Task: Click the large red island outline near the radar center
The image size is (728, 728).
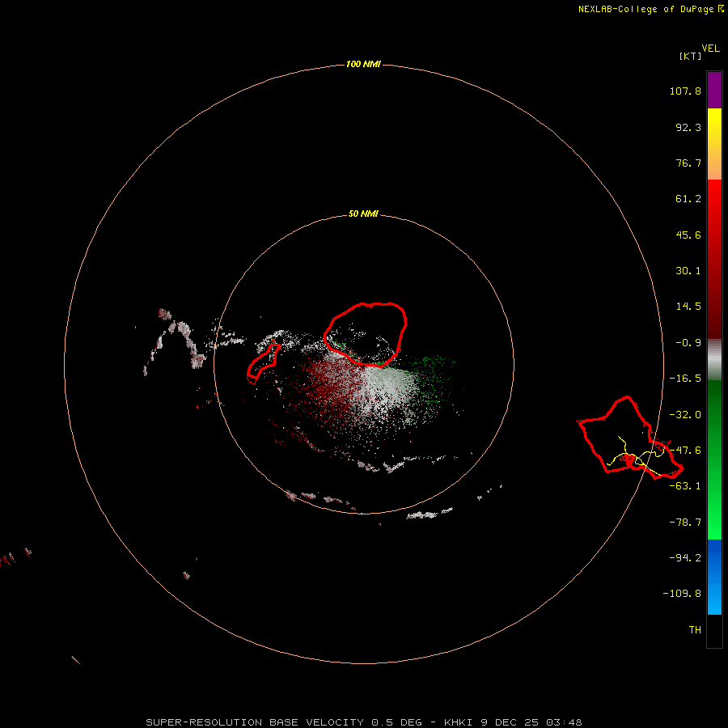Action: point(366,334)
